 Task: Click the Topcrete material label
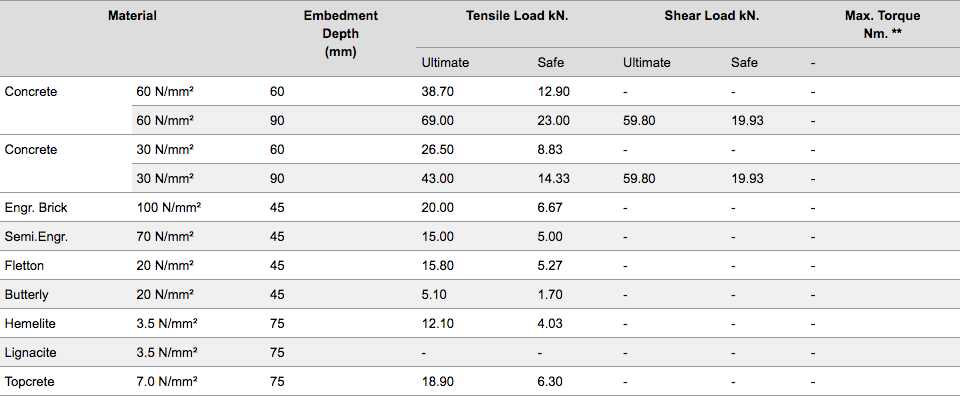(29, 382)
